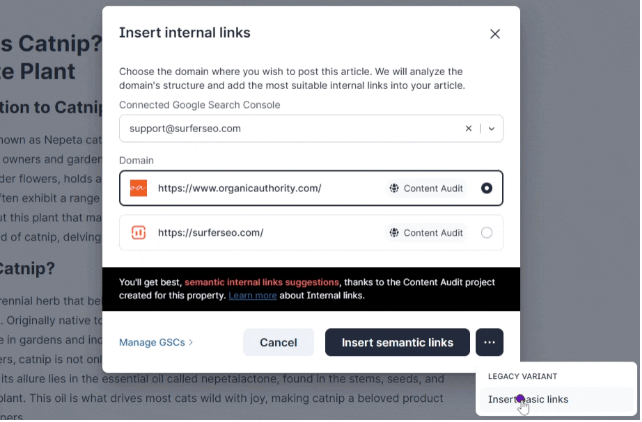Click Insert semantic links button
642x422 pixels.
(397, 342)
